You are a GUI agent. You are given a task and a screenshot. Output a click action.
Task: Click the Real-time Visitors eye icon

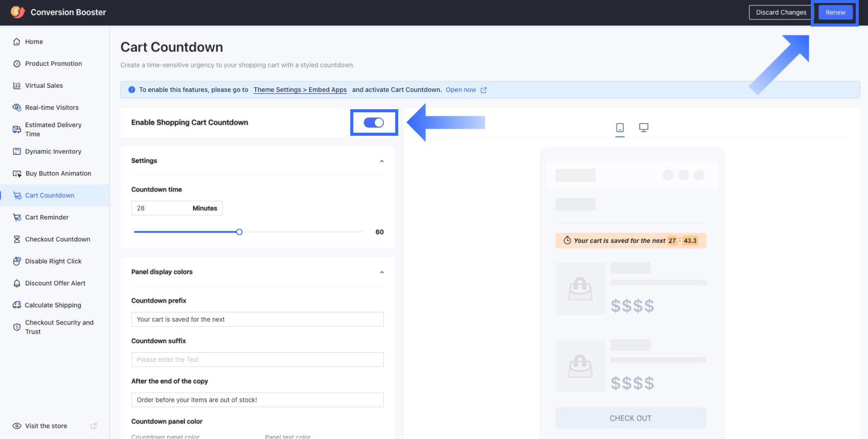(17, 108)
